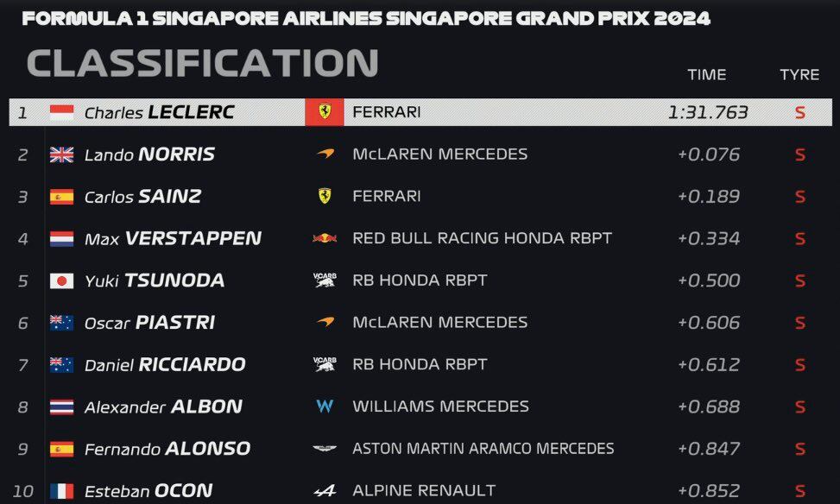
Task: Click driver name Max Verstappen
Action: (173, 238)
